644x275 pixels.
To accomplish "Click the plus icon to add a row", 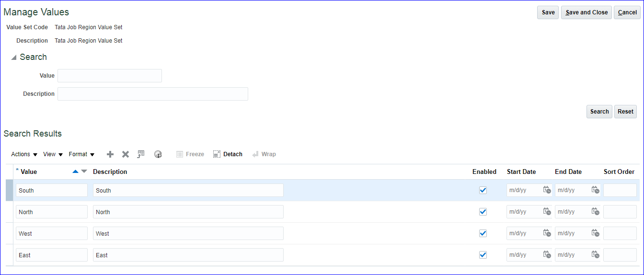I will click(110, 154).
